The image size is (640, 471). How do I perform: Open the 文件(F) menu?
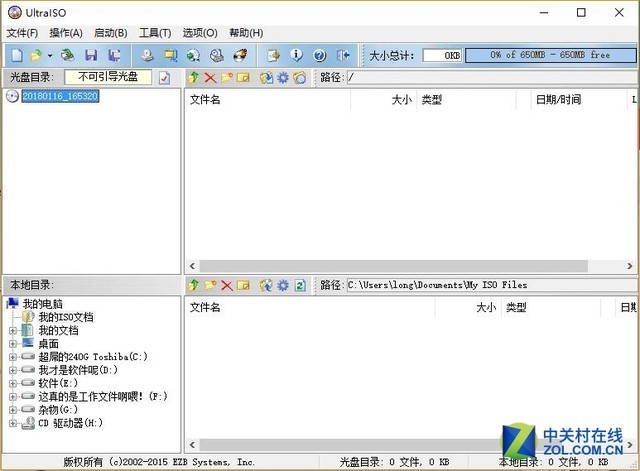coord(22,33)
